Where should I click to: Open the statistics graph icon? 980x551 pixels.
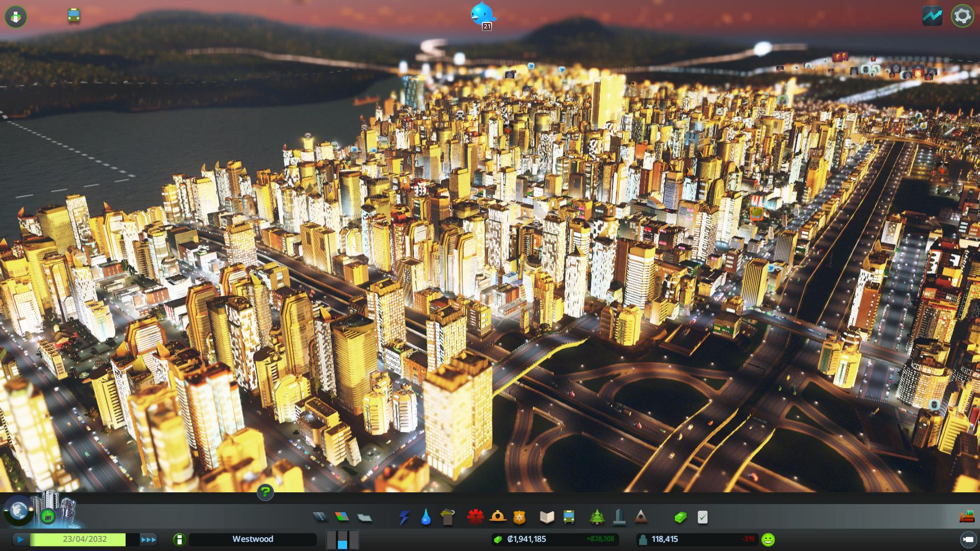pyautogui.click(x=932, y=16)
